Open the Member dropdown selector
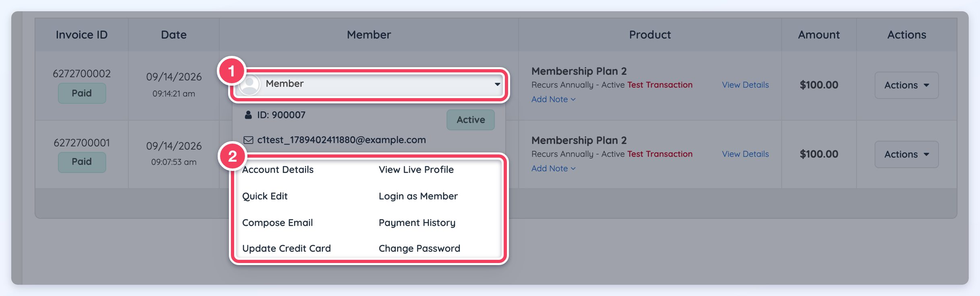 tap(369, 84)
